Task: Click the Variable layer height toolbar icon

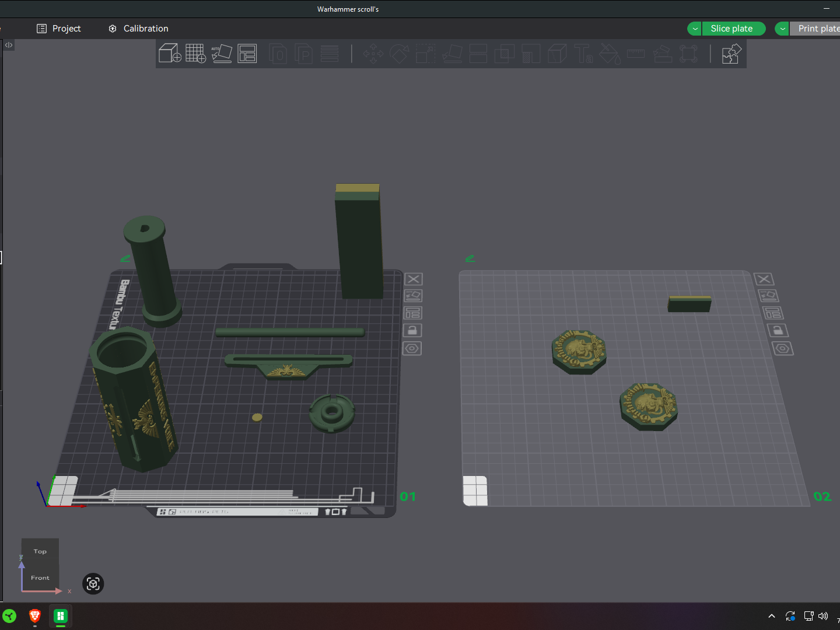Action: [x=330, y=54]
